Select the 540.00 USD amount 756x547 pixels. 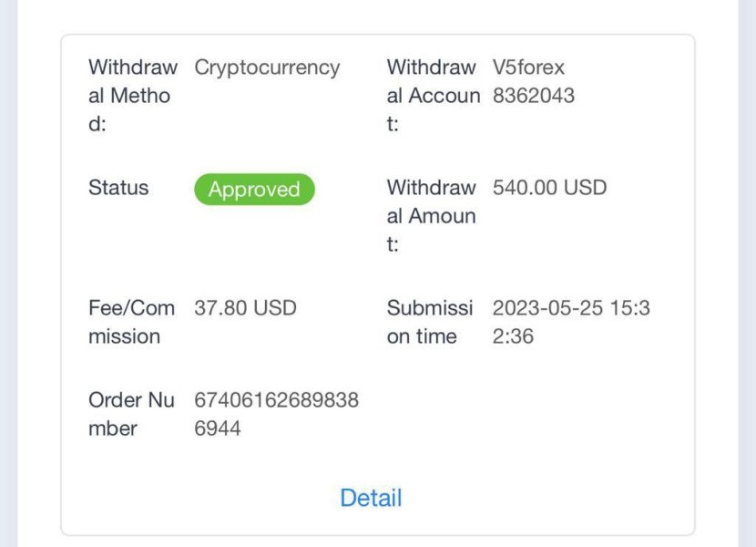pos(549,188)
